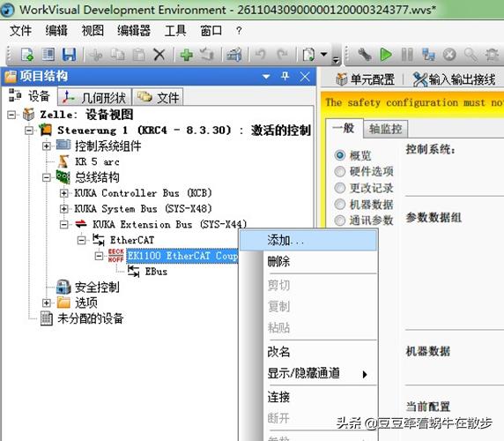Click the Pause toolbar icon
504x441 pixels.
click(407, 55)
